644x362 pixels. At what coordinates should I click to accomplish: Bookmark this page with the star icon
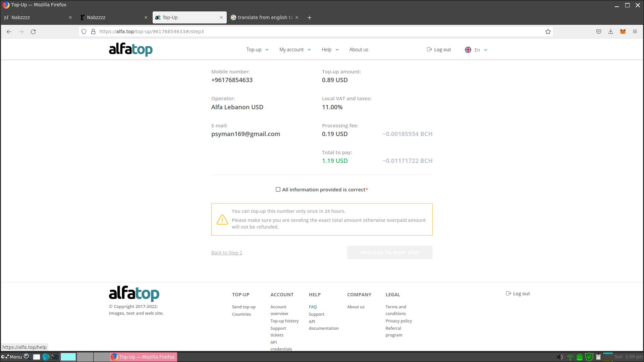pyautogui.click(x=548, y=32)
